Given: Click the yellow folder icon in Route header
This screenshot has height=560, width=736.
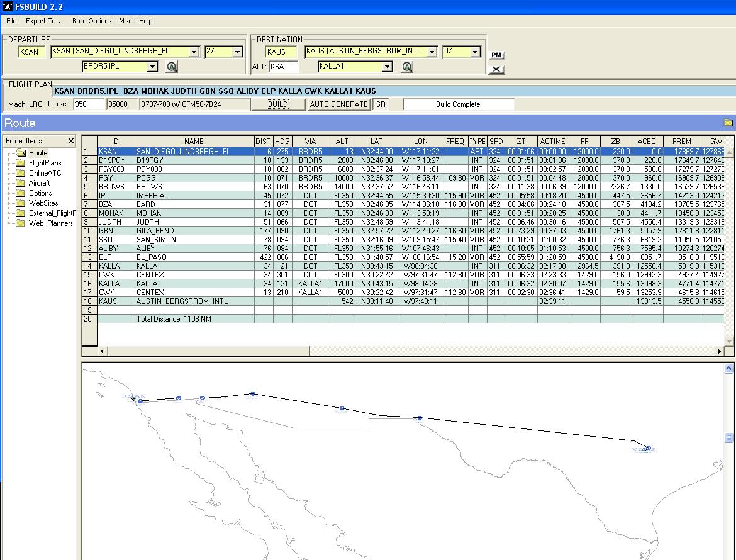Looking at the screenshot, I should click(728, 123).
